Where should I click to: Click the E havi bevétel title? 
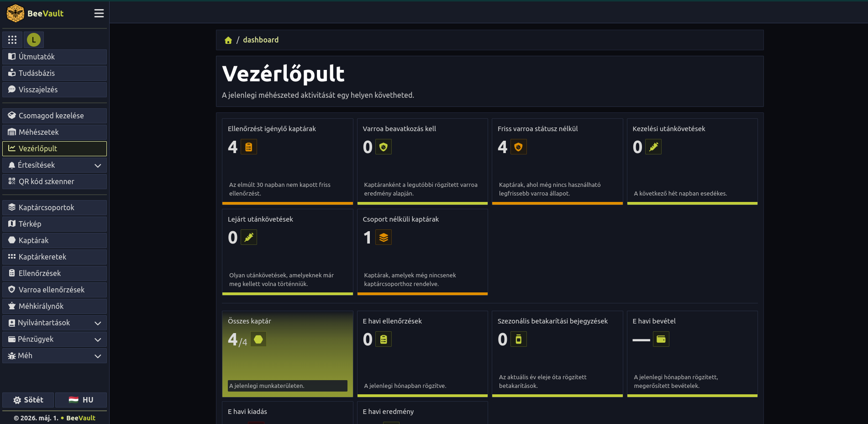point(654,321)
